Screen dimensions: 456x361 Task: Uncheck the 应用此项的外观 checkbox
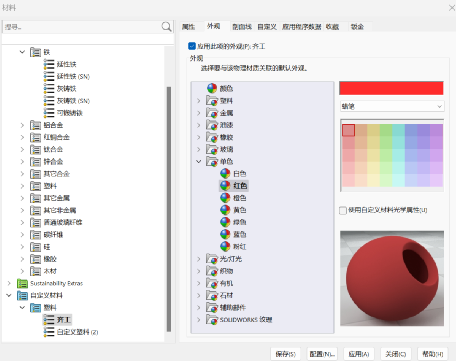(192, 46)
